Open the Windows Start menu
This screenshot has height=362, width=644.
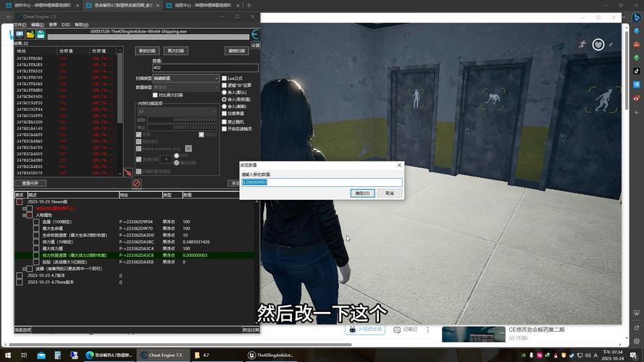[x=8, y=355]
